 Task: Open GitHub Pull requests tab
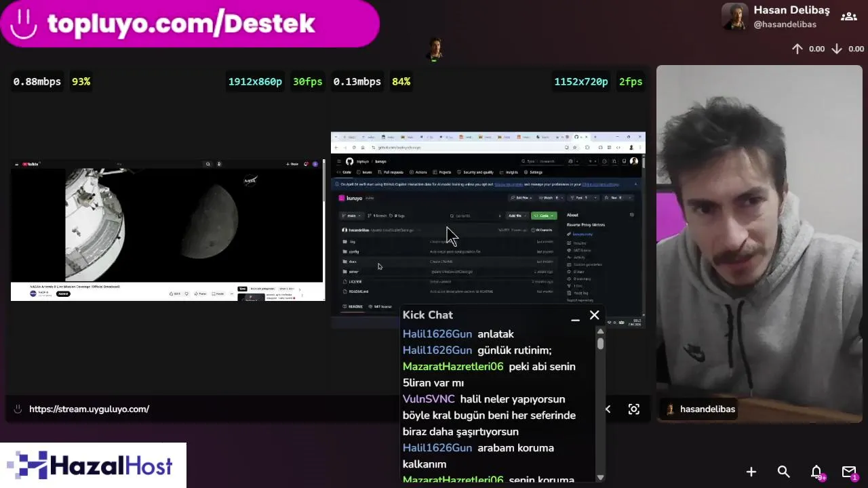pyautogui.click(x=391, y=172)
